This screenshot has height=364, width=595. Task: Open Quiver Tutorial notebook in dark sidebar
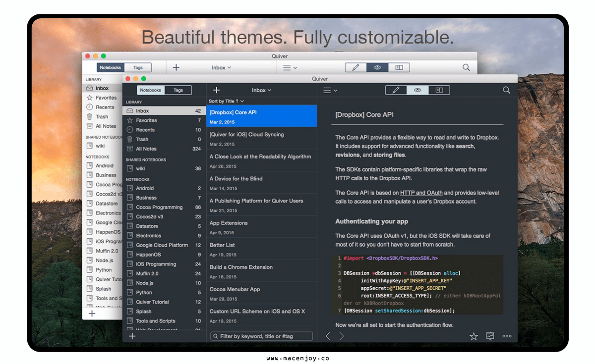coord(164,302)
